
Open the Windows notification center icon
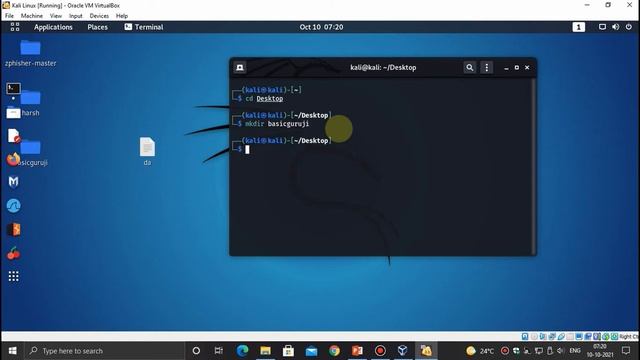[626, 351]
